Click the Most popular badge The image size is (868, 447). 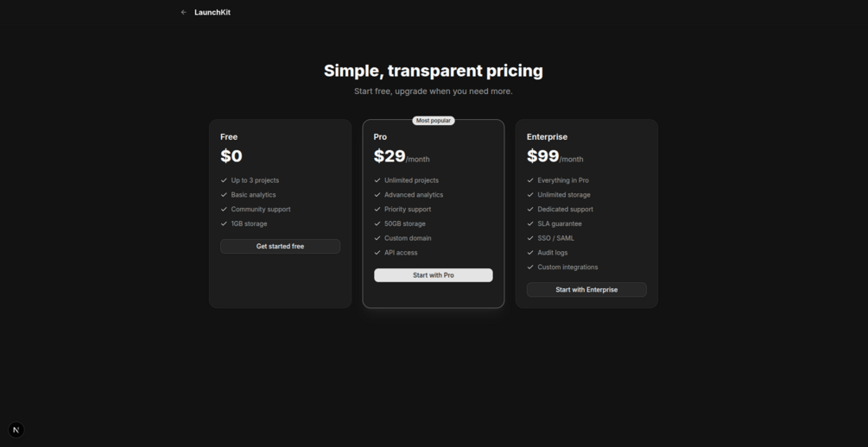(x=434, y=121)
